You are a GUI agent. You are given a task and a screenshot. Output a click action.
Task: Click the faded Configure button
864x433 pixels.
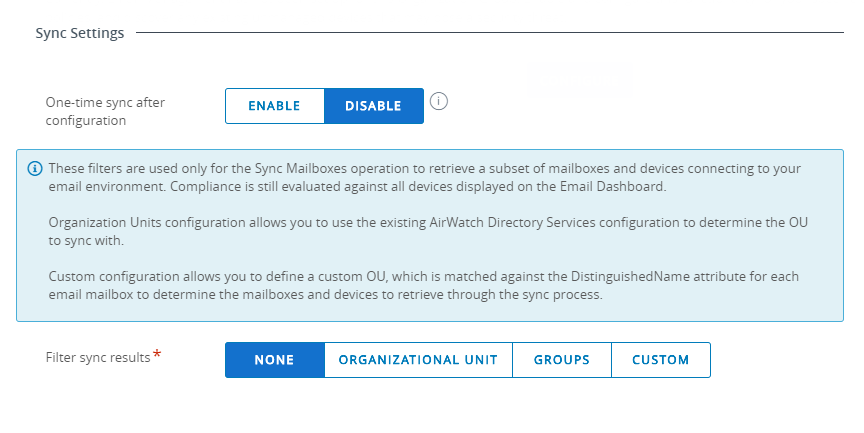(580, 79)
